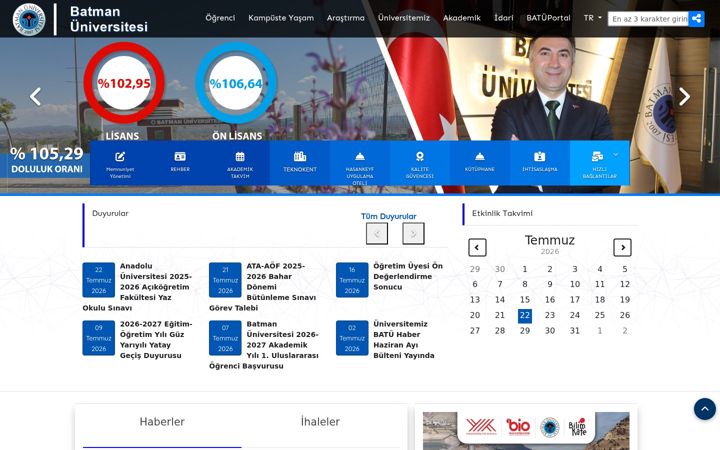
Task: Click the Batman Üniversitesi title text
Action: click(x=109, y=19)
